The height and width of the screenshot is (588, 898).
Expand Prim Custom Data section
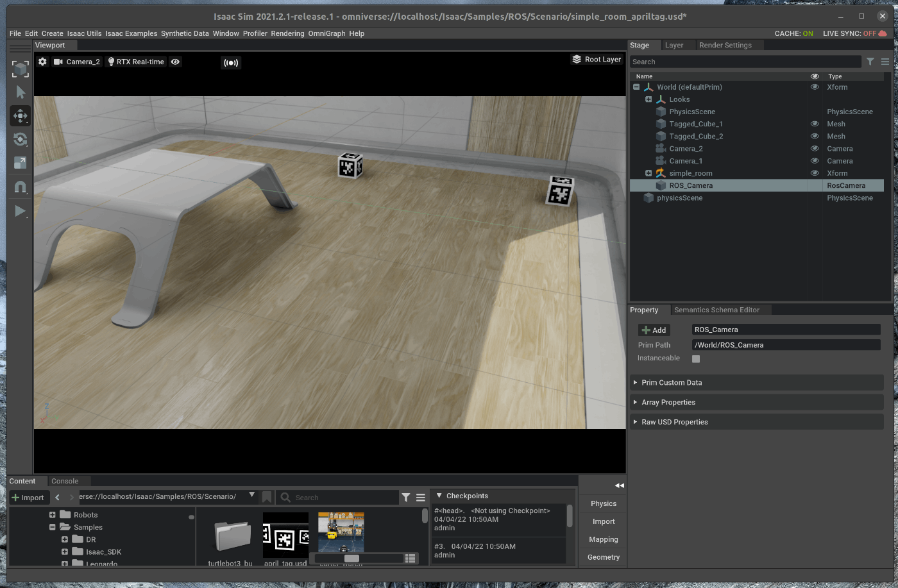pos(757,383)
